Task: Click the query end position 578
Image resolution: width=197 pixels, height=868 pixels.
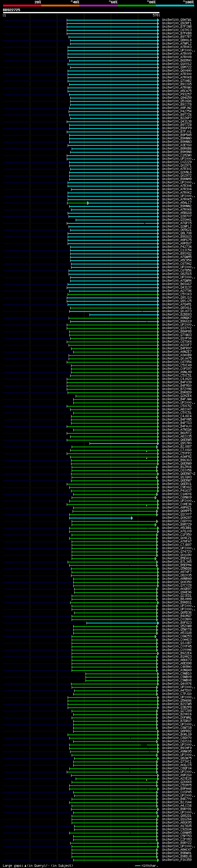Action: pos(155,15)
